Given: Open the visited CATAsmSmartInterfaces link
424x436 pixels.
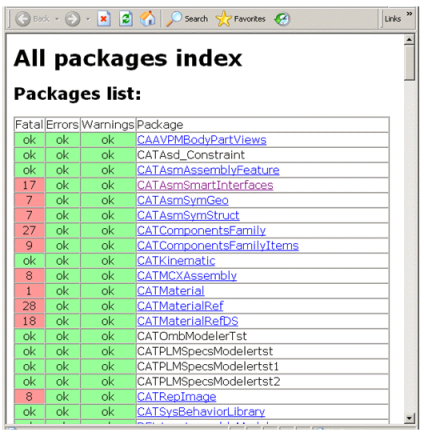Looking at the screenshot, I should [x=205, y=185].
